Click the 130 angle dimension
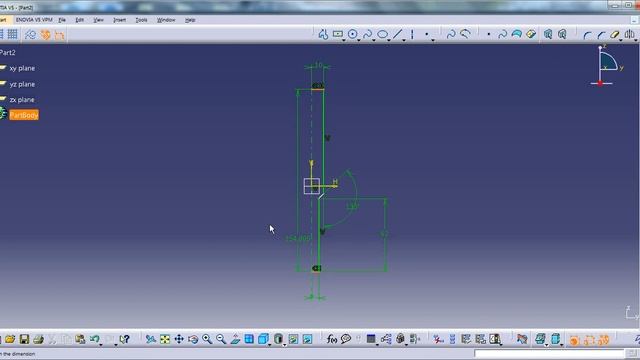Screen dimensions: 640x360 coord(352,207)
